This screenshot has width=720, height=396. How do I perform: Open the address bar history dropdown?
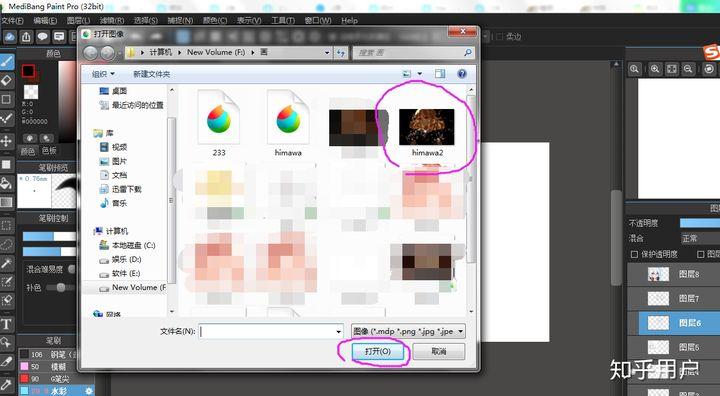point(327,53)
